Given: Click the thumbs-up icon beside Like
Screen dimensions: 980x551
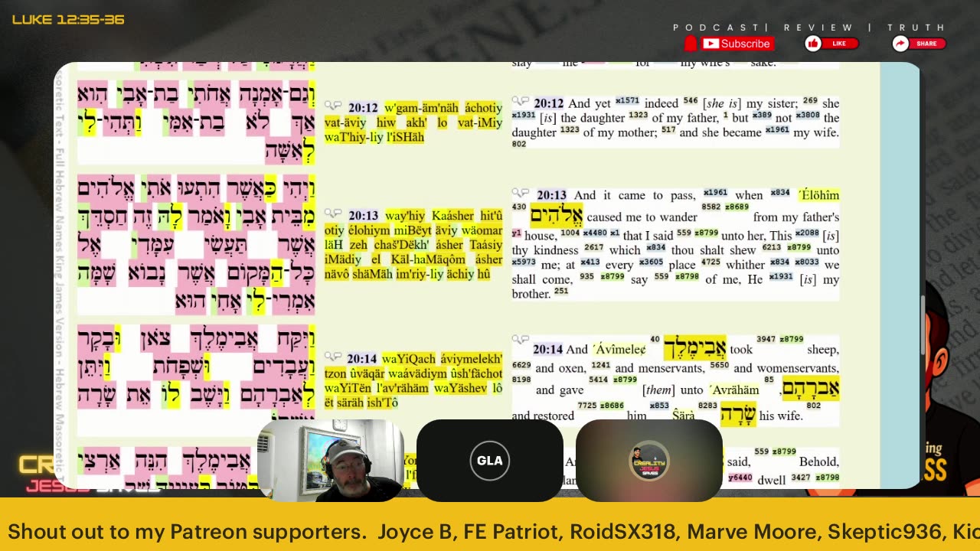Looking at the screenshot, I should pyautogui.click(x=813, y=44).
